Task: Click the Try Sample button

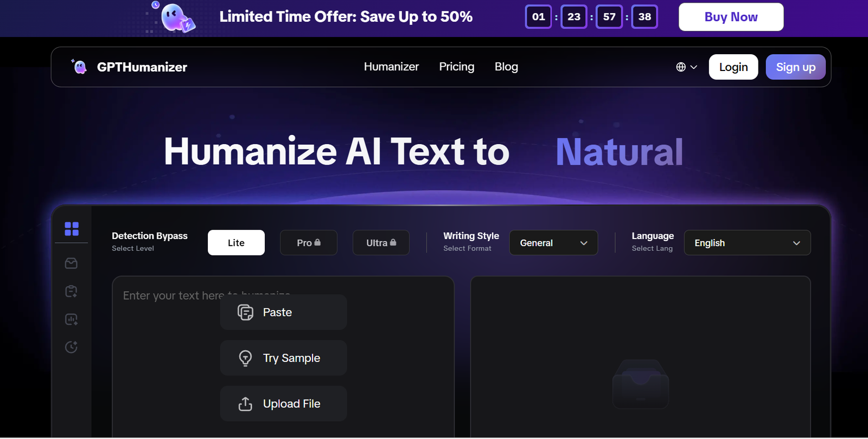Action: tap(283, 358)
